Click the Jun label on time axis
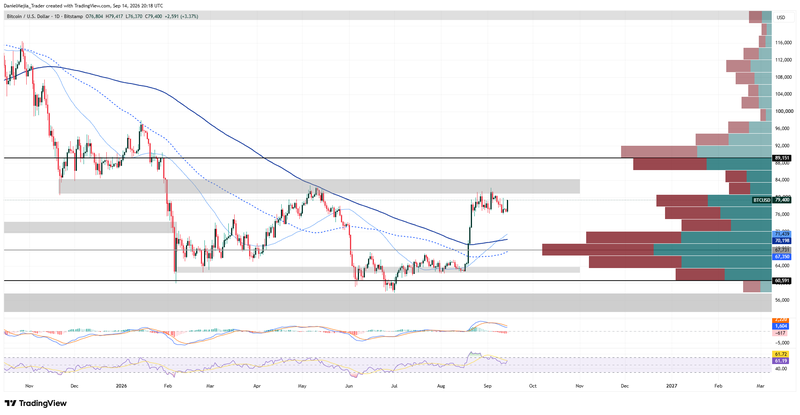 pos(349,386)
